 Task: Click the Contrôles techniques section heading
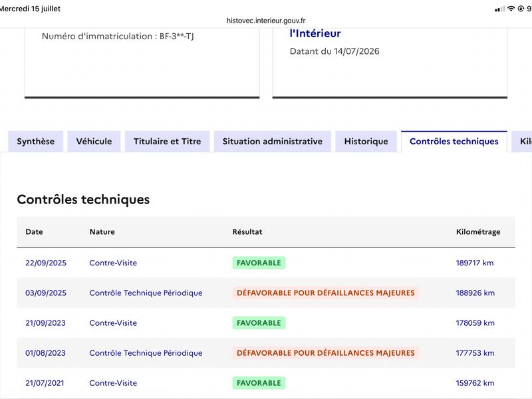[x=83, y=199]
